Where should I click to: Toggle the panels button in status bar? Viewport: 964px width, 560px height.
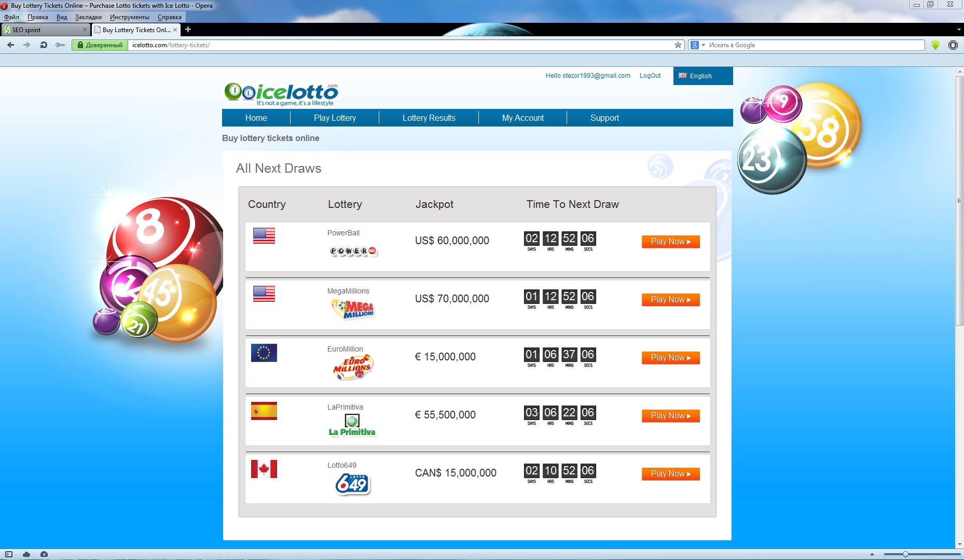pyautogui.click(x=9, y=554)
